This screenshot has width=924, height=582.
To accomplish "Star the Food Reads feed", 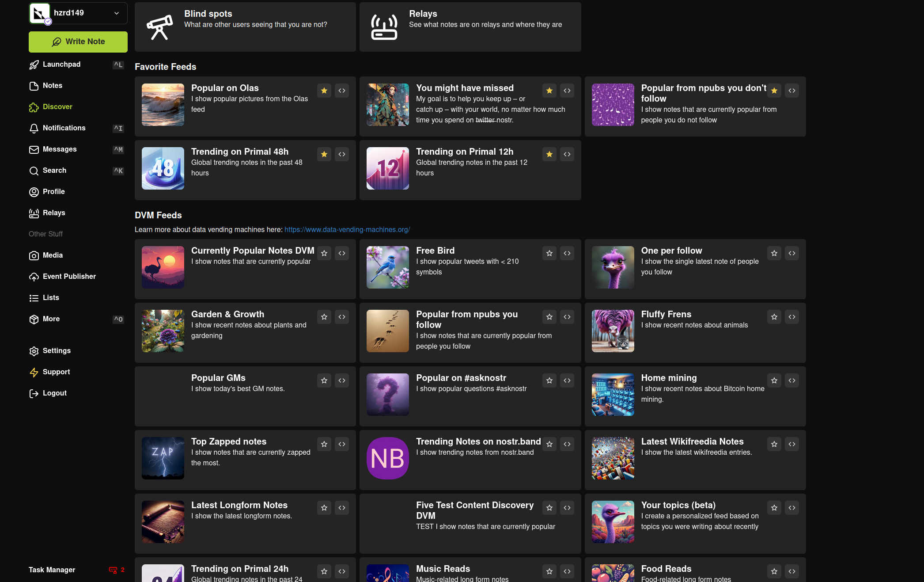I will (x=774, y=571).
